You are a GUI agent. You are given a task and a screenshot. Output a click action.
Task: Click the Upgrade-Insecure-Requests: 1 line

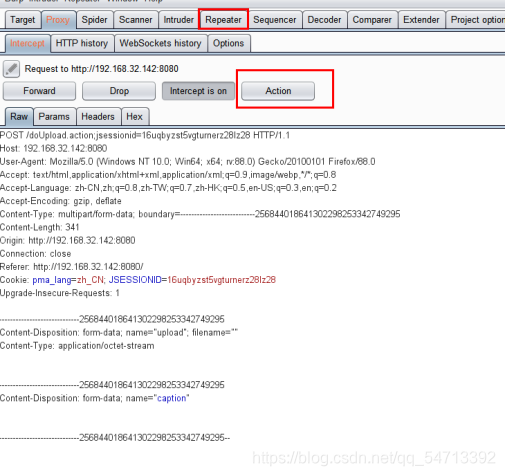tap(60, 293)
